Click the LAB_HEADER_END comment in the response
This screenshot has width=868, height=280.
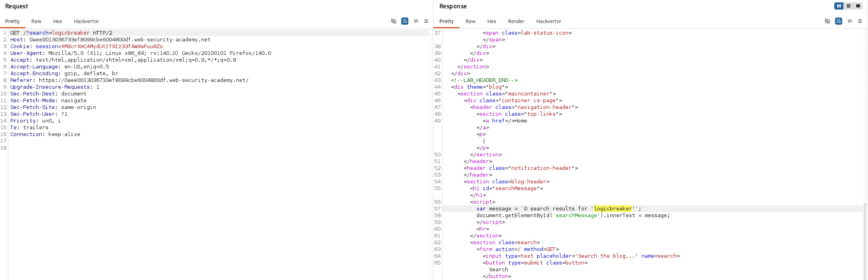click(484, 80)
